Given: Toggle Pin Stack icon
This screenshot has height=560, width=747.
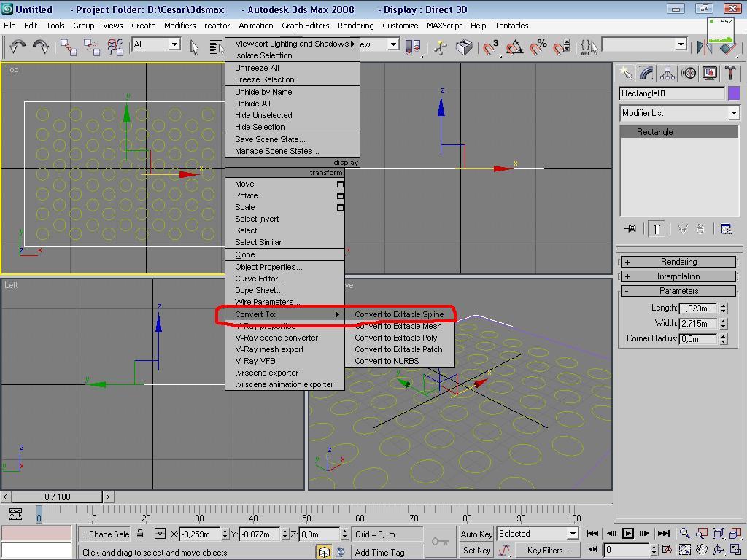Looking at the screenshot, I should pos(630,229).
